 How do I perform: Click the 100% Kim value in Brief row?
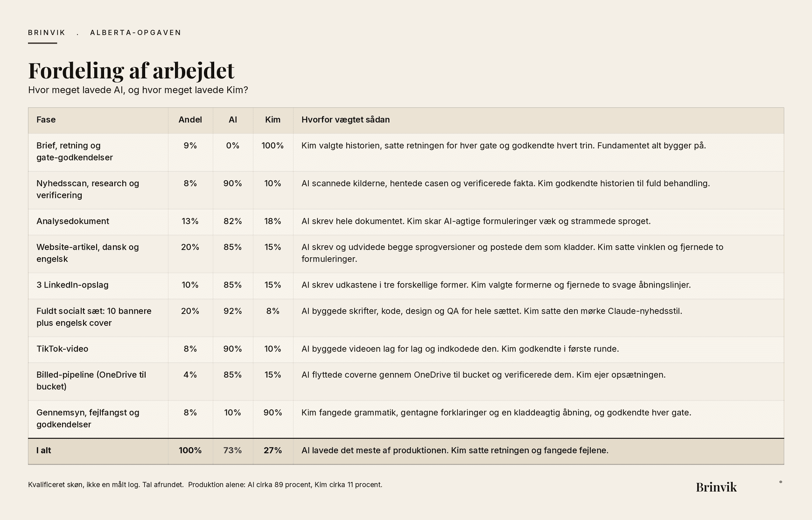[273, 146]
